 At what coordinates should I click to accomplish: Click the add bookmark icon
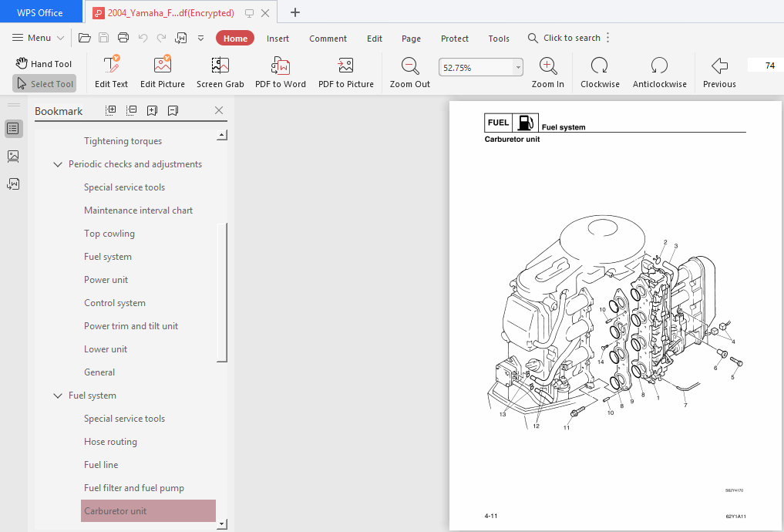pos(152,110)
